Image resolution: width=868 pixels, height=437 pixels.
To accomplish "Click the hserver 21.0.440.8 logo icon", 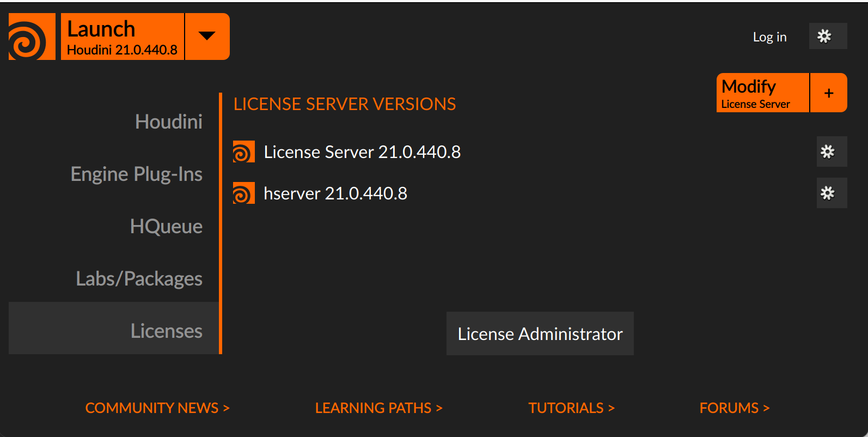I will (x=243, y=193).
